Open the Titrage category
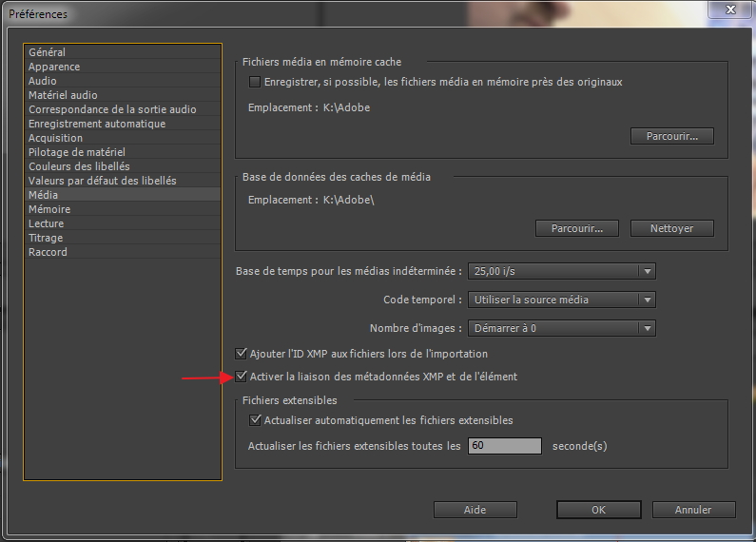Image resolution: width=756 pixels, height=542 pixels. coord(123,238)
